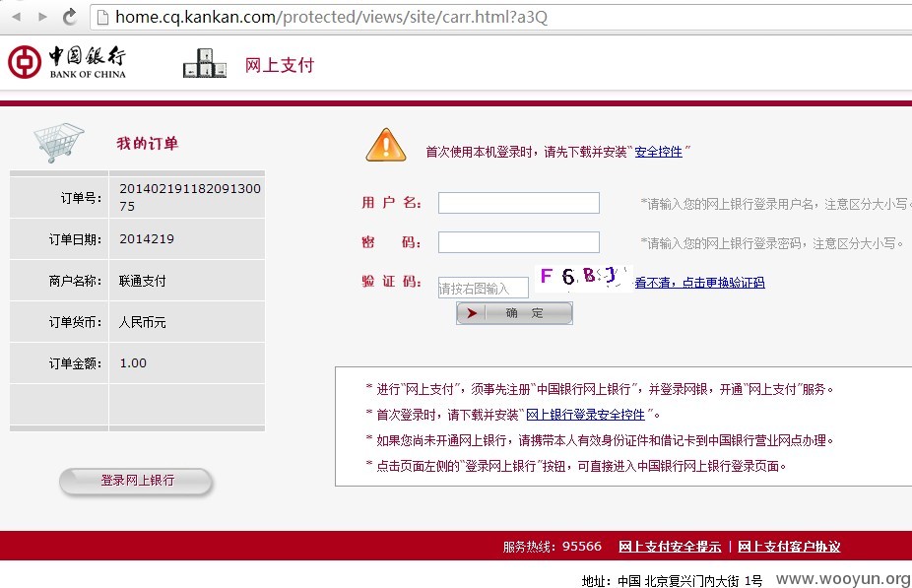The width and height of the screenshot is (912, 588).
Task: Click the service hotline 95566 text
Action: pos(552,547)
